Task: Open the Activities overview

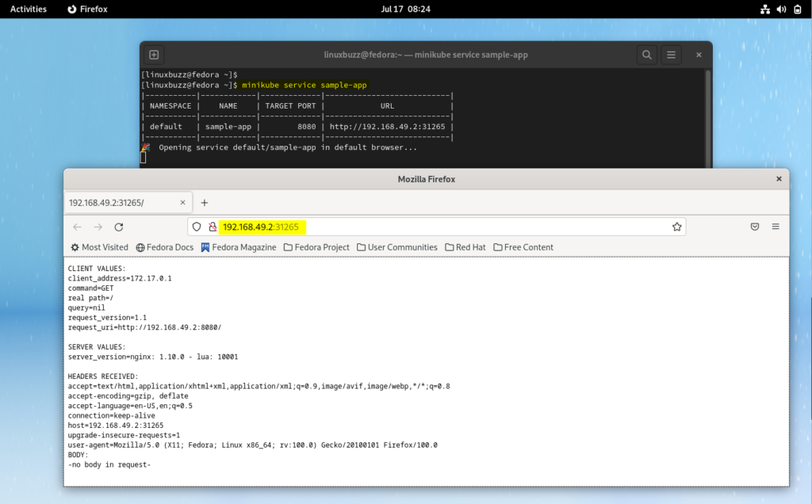Action: pyautogui.click(x=29, y=9)
